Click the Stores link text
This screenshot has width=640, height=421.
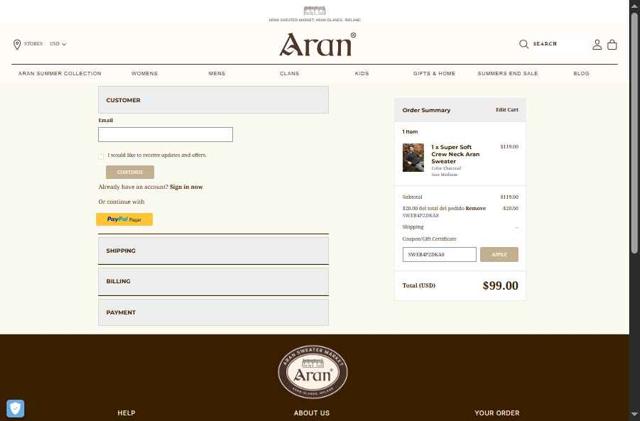point(33,44)
